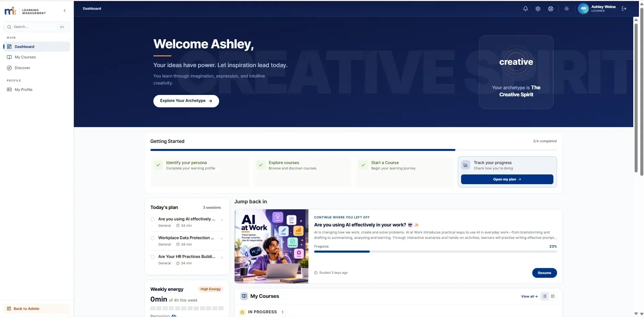The height and width of the screenshot is (317, 644).
Task: Open arrow next to Workplace Data Protection
Action: (x=221, y=239)
